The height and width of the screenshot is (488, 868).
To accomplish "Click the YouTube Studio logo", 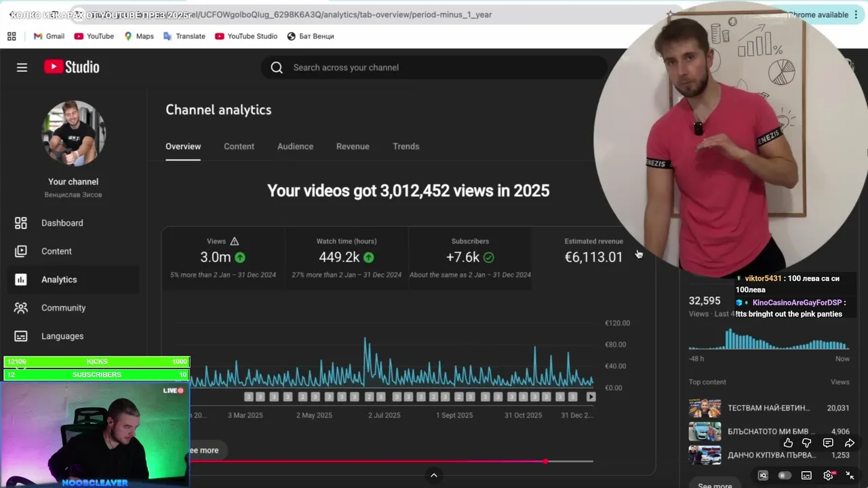I will coord(72,67).
